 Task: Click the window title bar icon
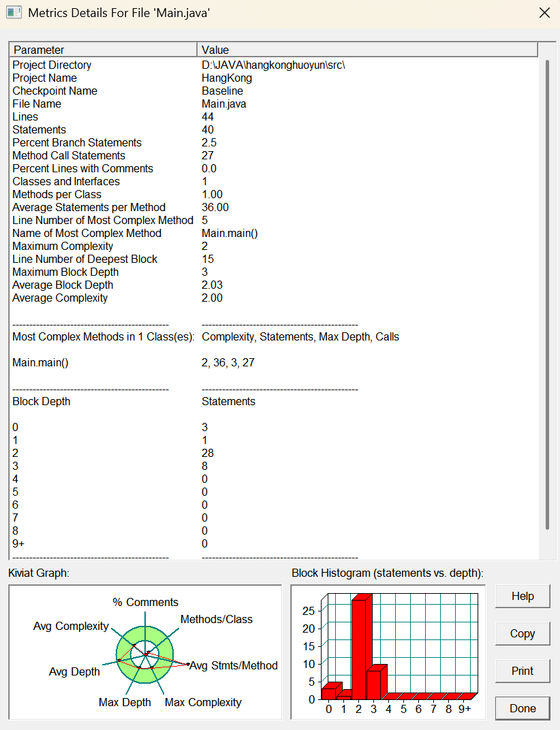click(x=14, y=12)
